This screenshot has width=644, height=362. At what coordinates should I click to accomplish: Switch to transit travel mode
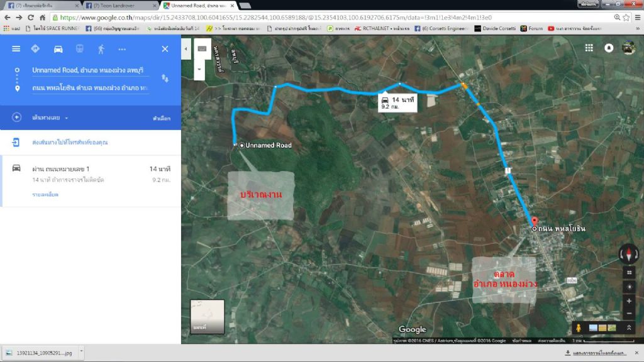coord(79,49)
